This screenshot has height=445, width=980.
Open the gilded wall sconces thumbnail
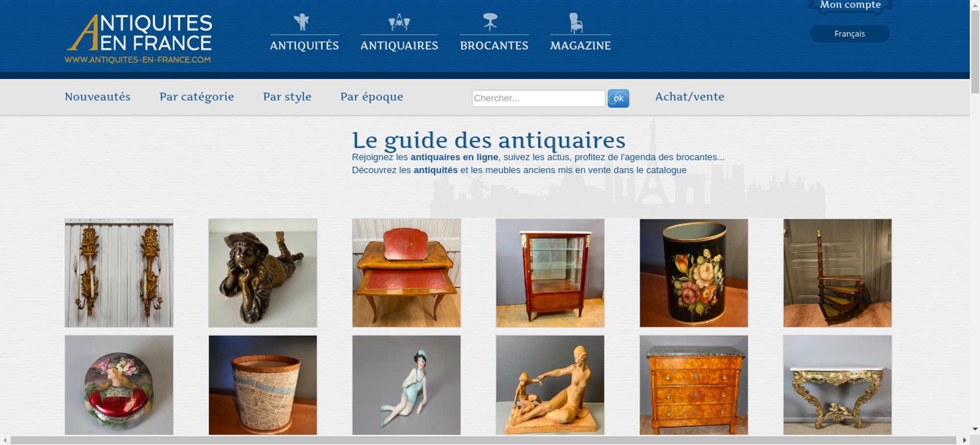pyautogui.click(x=119, y=273)
